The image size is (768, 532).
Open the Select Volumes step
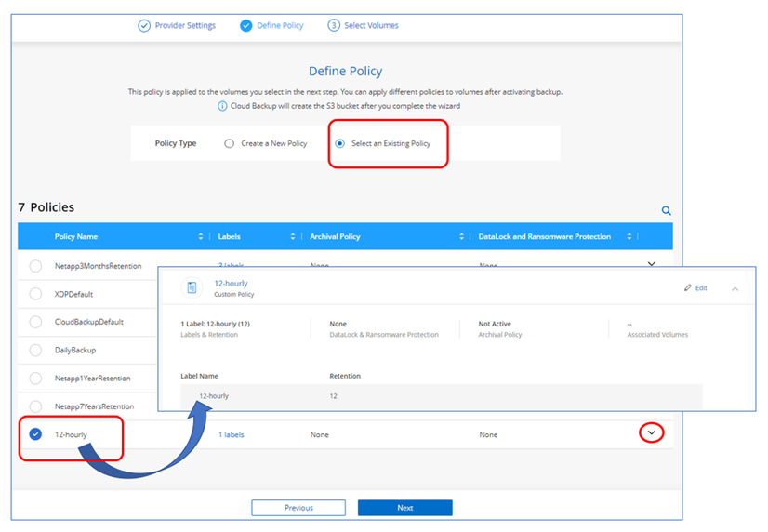363,25
